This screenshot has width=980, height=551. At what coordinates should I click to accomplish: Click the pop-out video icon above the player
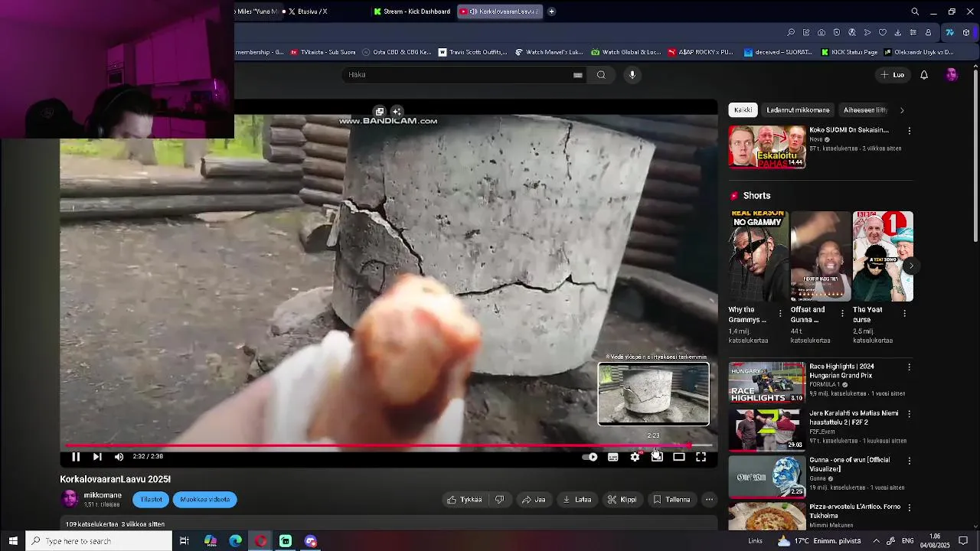tap(379, 112)
